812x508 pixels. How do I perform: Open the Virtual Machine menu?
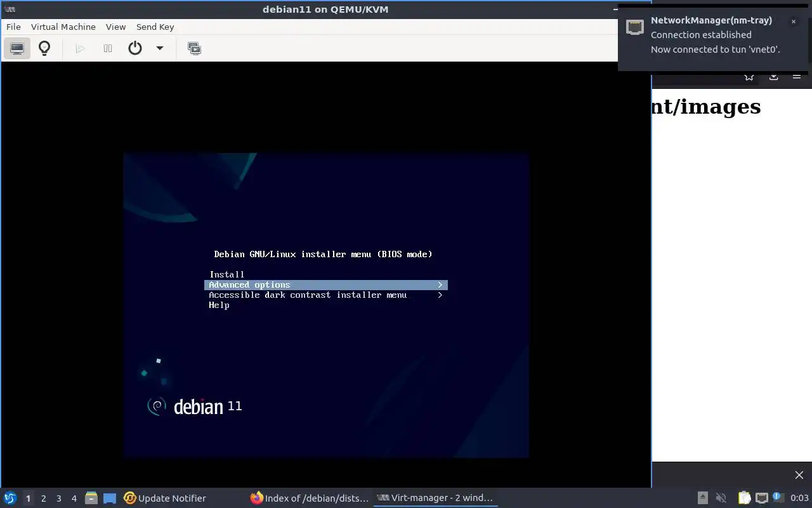click(63, 27)
